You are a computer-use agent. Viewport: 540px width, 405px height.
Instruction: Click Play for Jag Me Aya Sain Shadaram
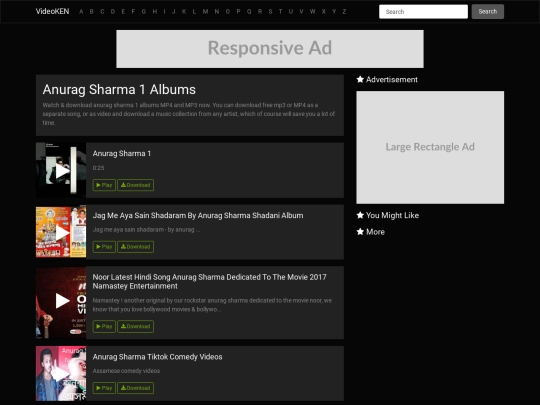(104, 247)
